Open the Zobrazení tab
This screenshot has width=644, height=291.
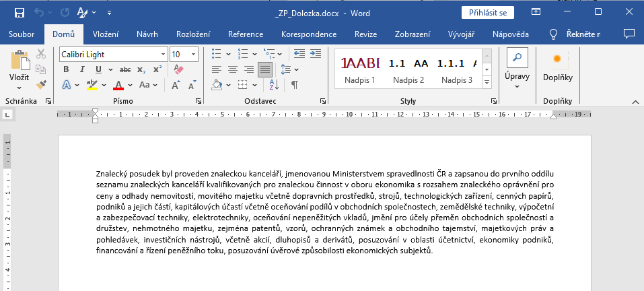[x=413, y=34]
